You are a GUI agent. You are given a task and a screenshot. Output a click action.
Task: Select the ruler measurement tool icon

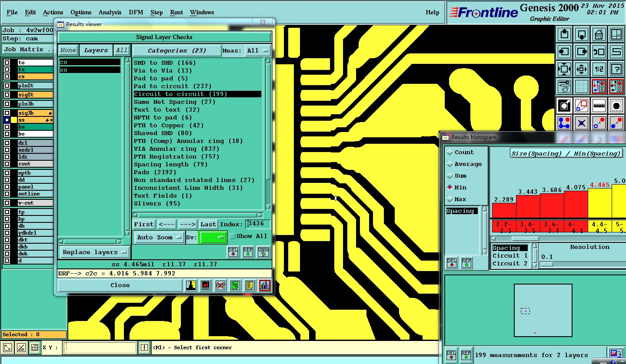[599, 105]
